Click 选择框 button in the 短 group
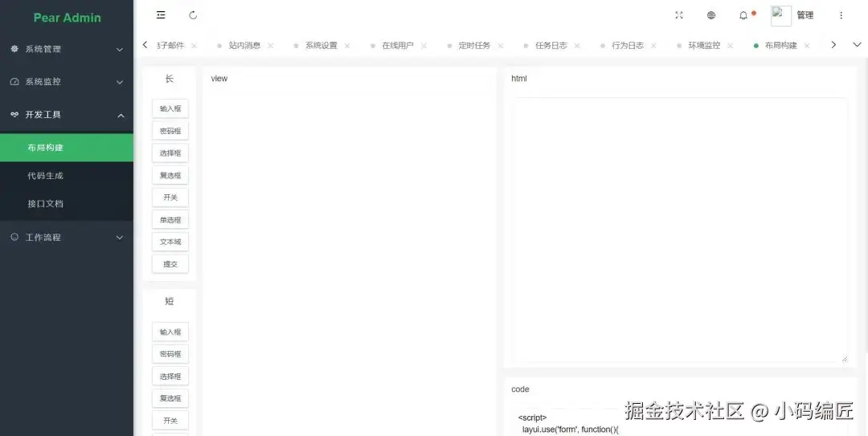Viewport: 868px width, 436px height. pyautogui.click(x=170, y=377)
